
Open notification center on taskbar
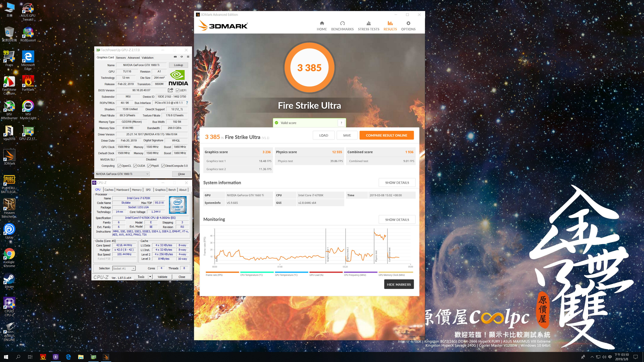[636, 357]
